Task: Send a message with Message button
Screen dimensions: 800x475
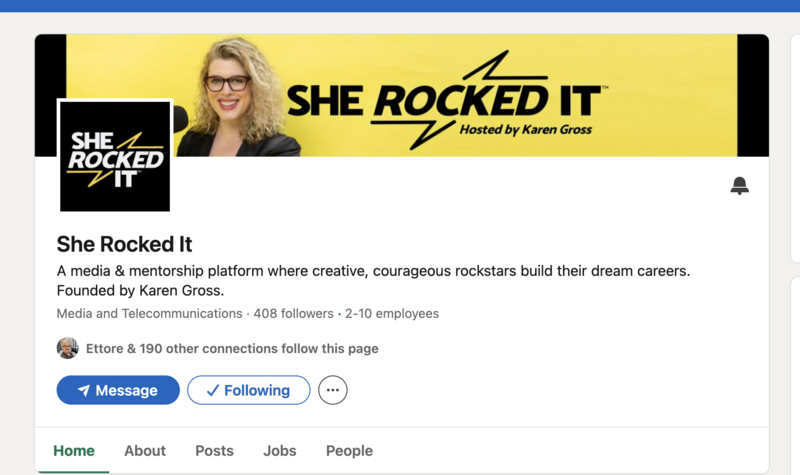Action: coord(118,390)
